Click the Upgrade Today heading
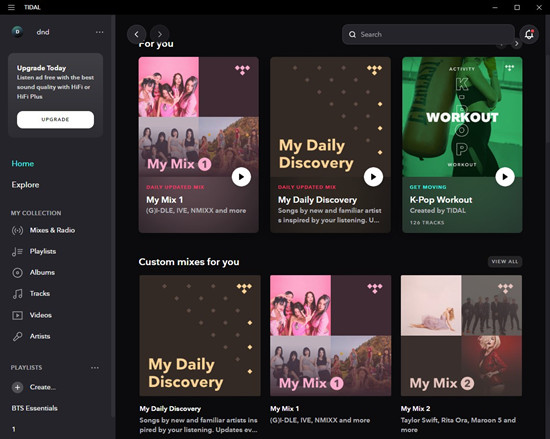 (x=41, y=68)
